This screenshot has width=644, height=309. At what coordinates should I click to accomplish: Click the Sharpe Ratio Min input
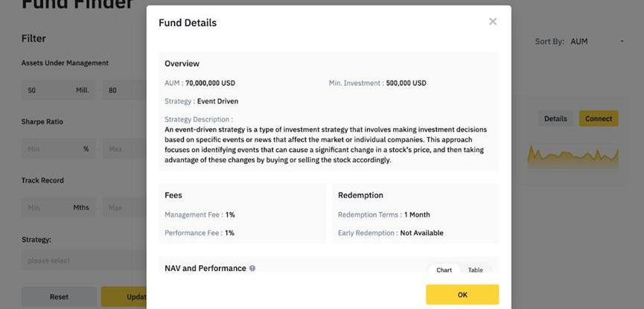(x=48, y=149)
